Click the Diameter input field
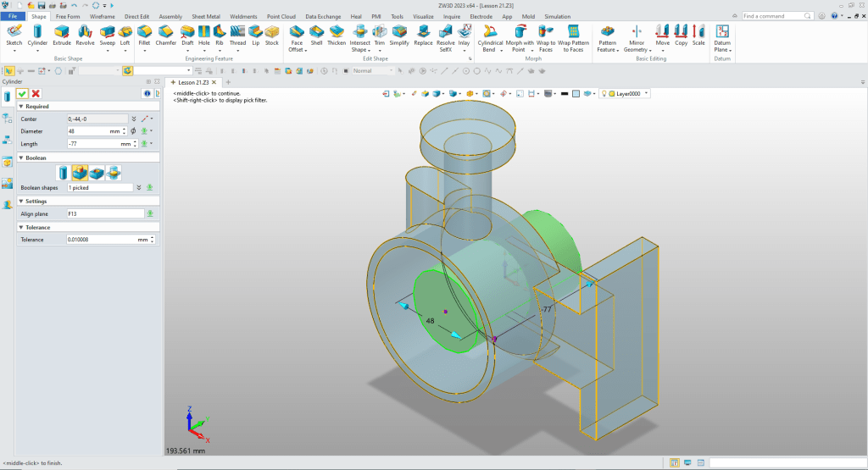This screenshot has height=470, width=868. pos(87,131)
